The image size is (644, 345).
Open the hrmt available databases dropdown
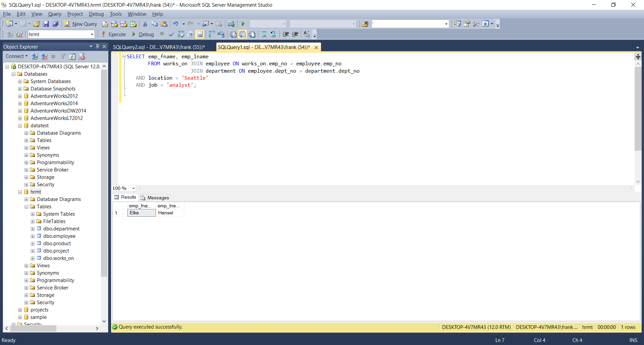(92, 34)
